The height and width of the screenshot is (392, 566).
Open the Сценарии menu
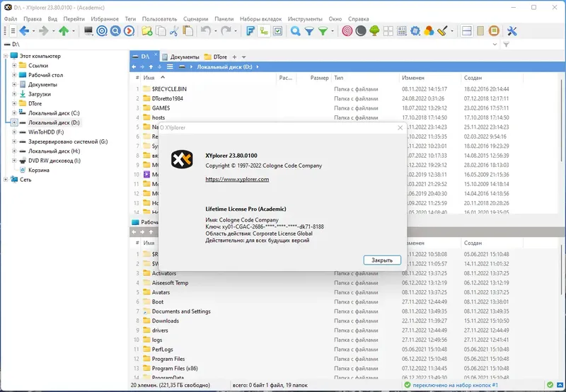196,19
